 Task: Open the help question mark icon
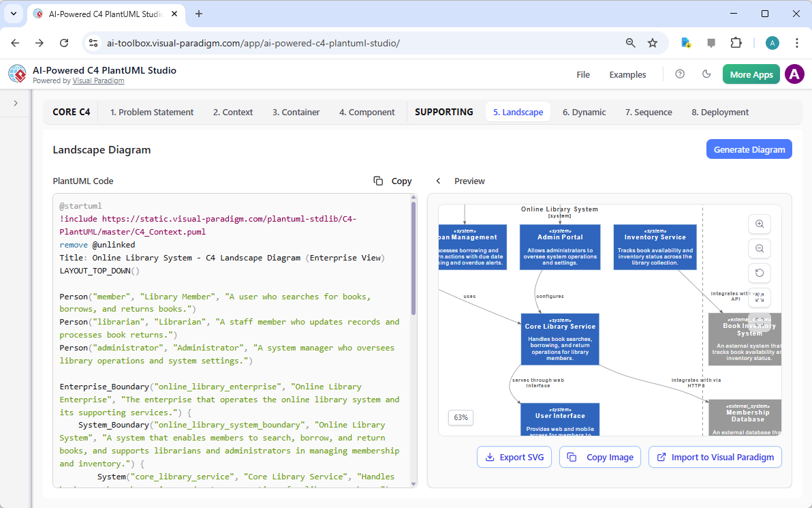point(680,74)
